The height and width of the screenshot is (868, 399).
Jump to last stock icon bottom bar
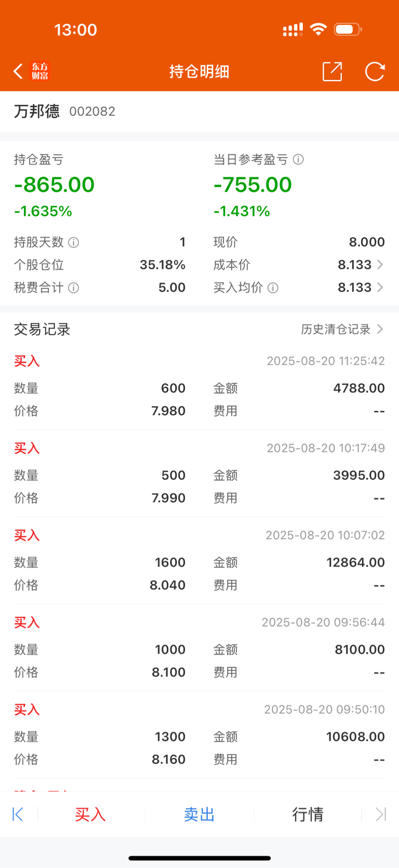pyautogui.click(x=381, y=814)
